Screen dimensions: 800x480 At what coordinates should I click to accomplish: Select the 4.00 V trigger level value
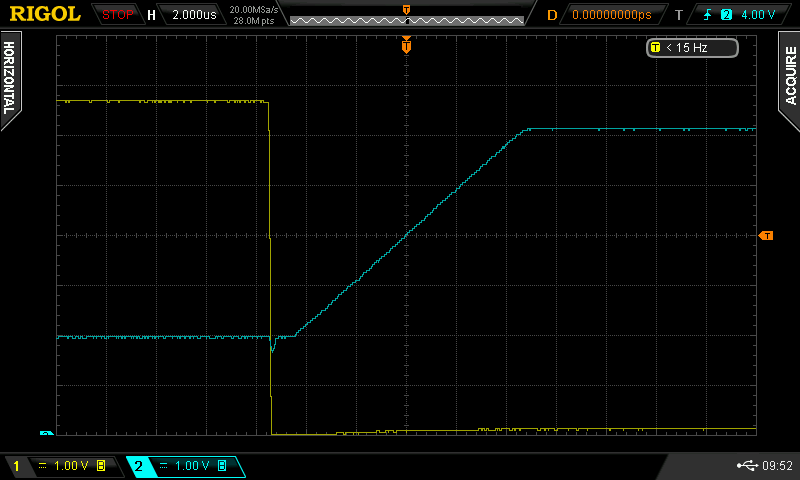point(758,15)
